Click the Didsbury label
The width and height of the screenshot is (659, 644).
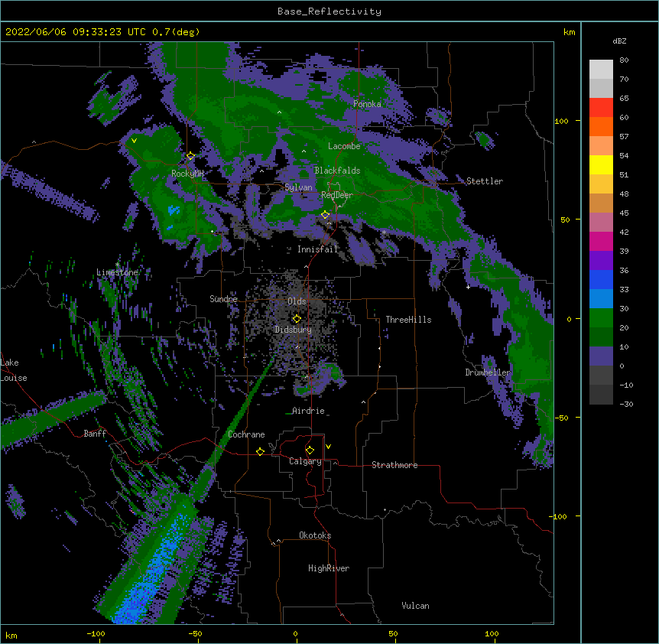(x=293, y=330)
